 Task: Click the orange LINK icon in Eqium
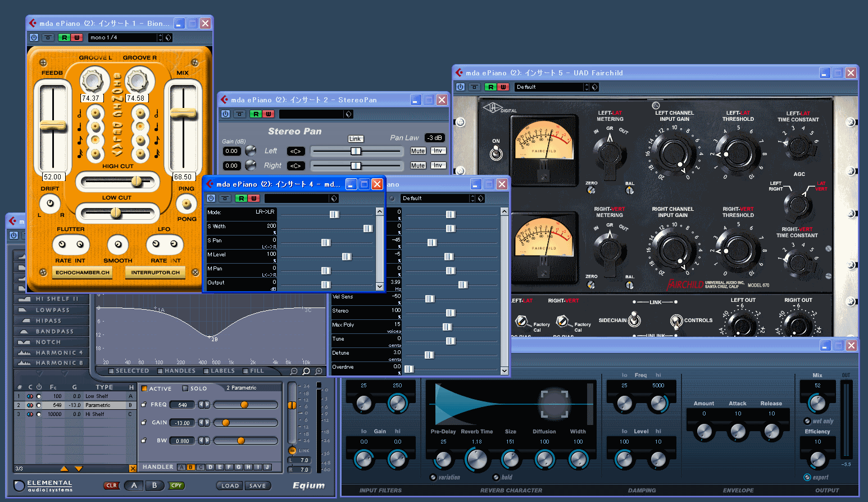292,450
